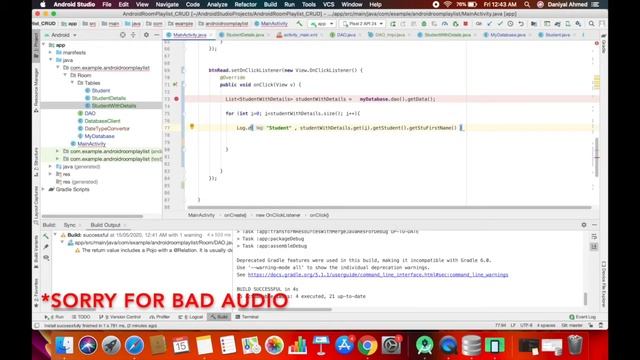Open the docs.gradle.org command line warnings link

point(378,275)
